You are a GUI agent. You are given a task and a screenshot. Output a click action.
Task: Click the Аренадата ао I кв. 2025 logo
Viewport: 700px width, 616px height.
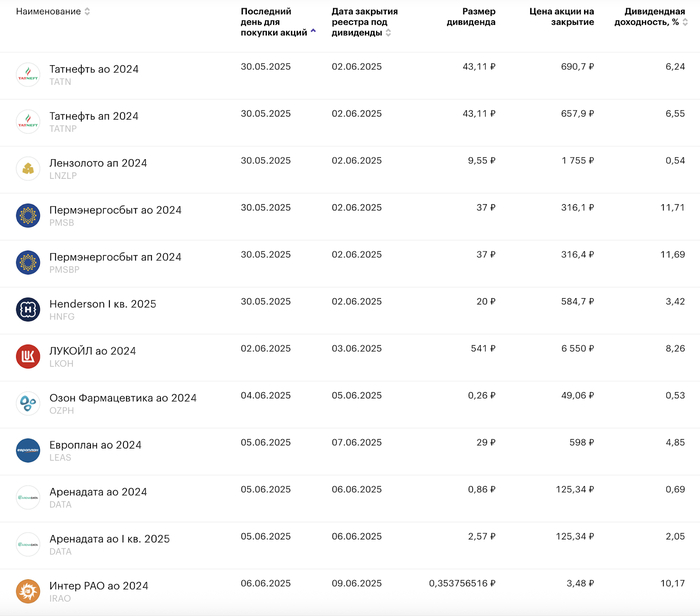pos(28,544)
